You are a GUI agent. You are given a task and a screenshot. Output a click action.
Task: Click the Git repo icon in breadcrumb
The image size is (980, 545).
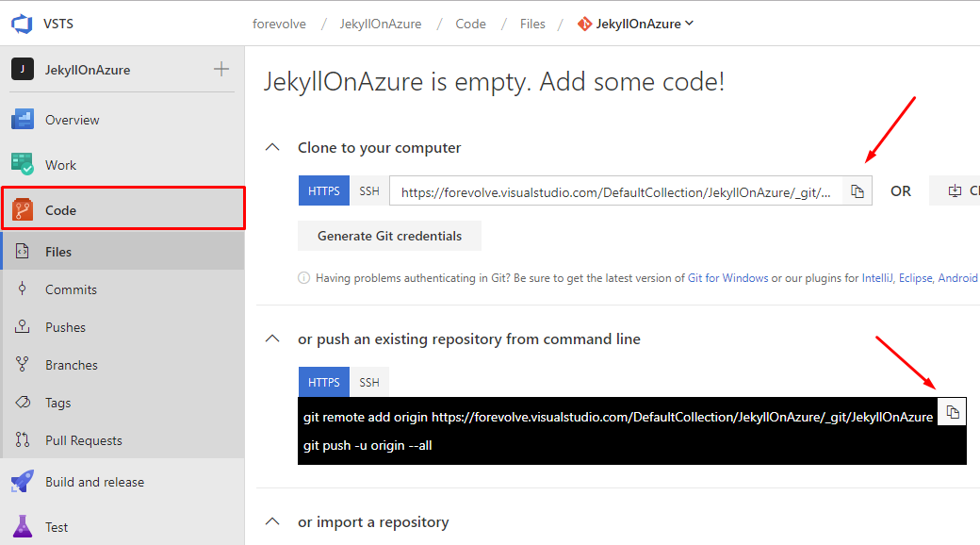point(584,24)
